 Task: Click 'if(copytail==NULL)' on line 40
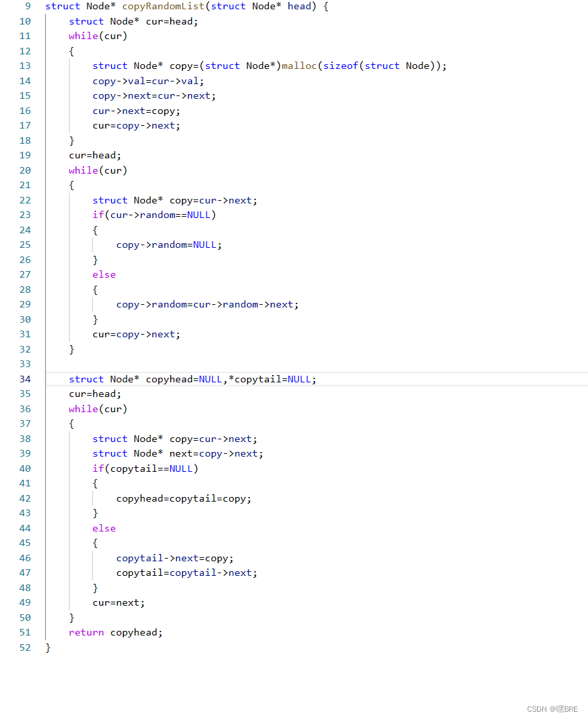[x=145, y=469]
